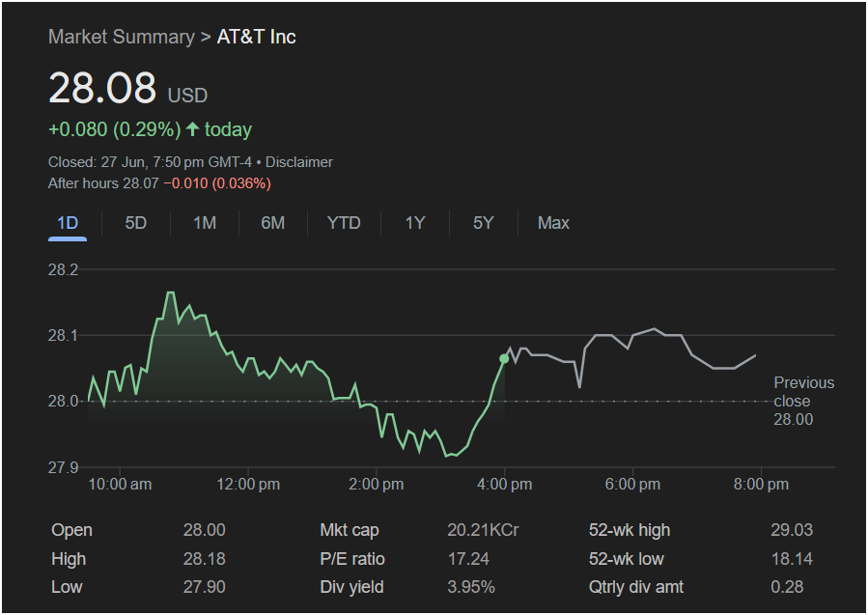Open the Max range tab
868x615 pixels.
tap(553, 223)
